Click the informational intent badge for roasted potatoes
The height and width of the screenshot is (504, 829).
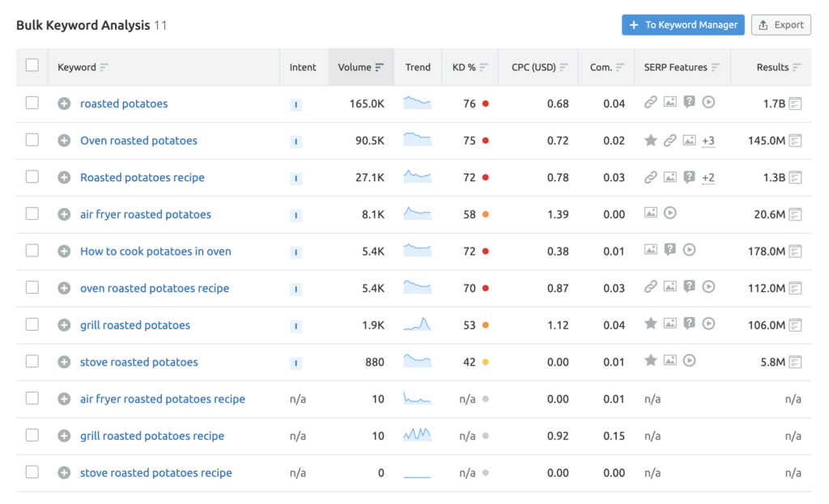pyautogui.click(x=296, y=104)
